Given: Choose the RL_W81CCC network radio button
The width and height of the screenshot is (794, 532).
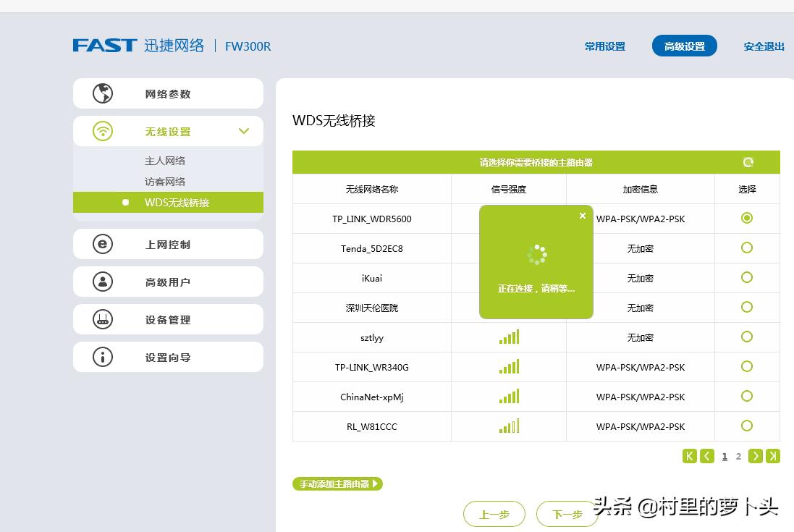Looking at the screenshot, I should coord(747,426).
